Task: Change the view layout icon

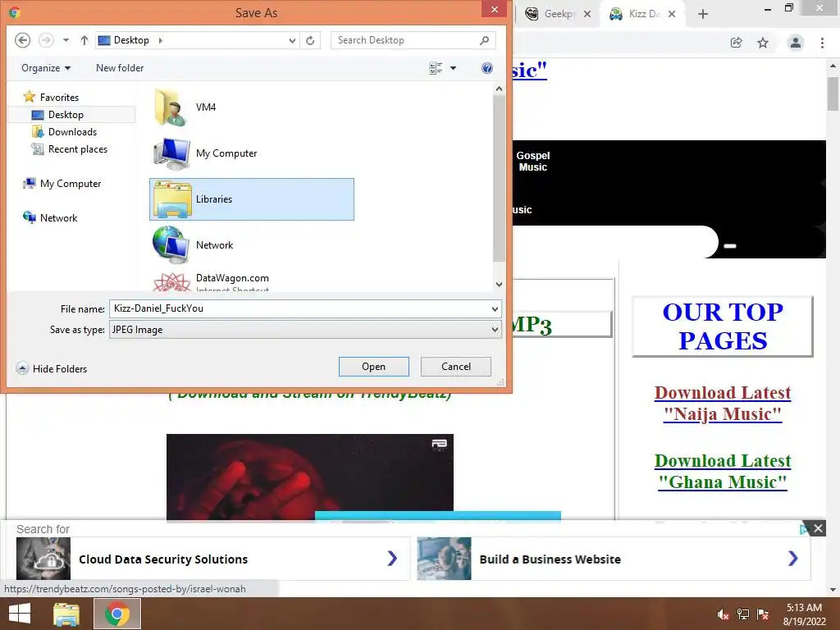Action: (436, 68)
